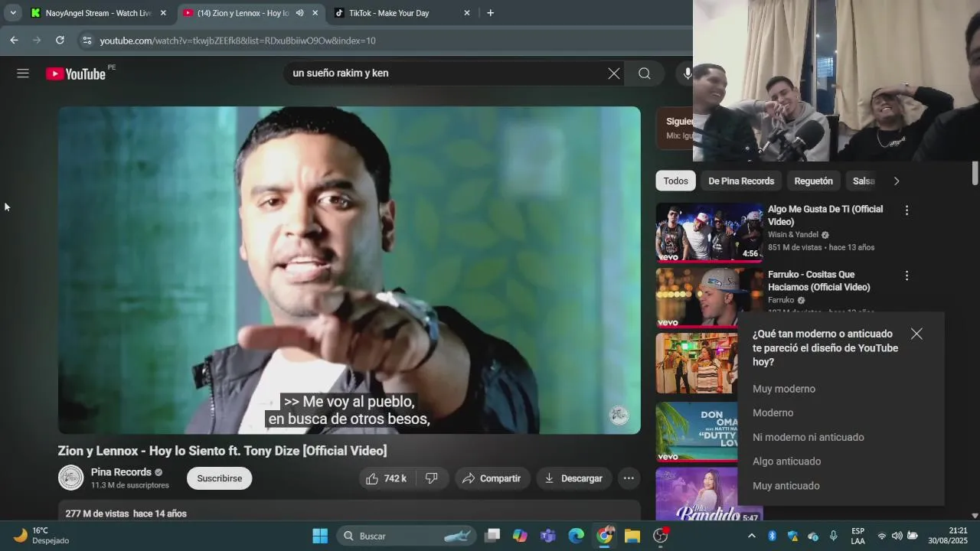Filter by Salsa chip
The width and height of the screenshot is (980, 551).
[x=864, y=181]
